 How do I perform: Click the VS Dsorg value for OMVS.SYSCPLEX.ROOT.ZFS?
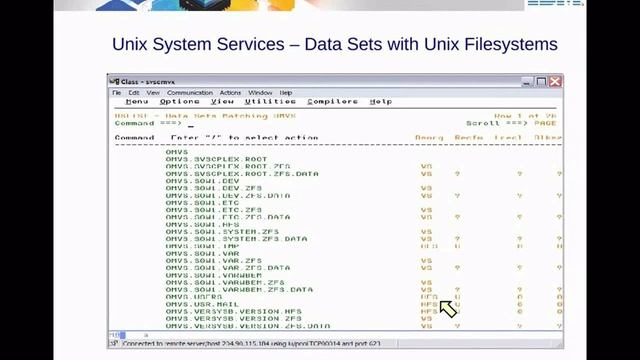[x=426, y=167]
